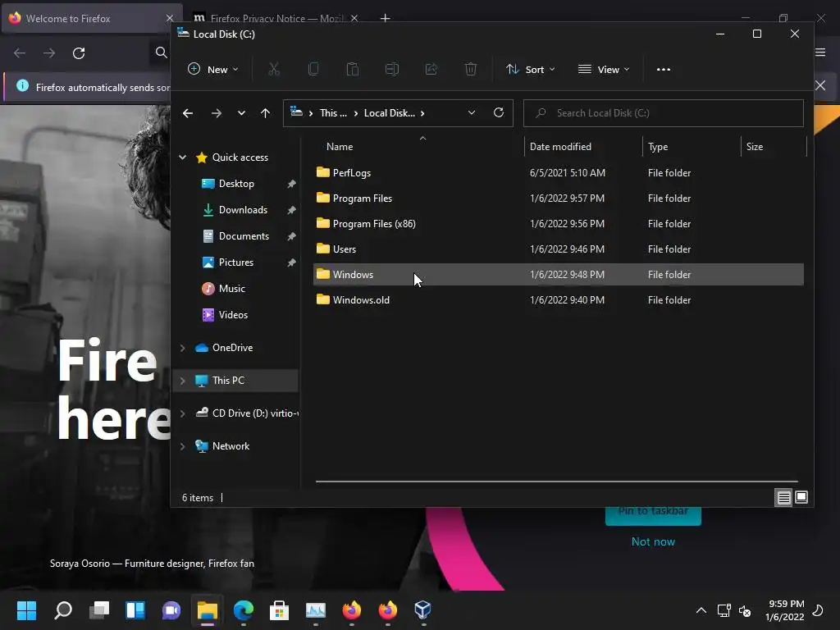
Task: Open the New item dropdown
Action: pyautogui.click(x=212, y=69)
